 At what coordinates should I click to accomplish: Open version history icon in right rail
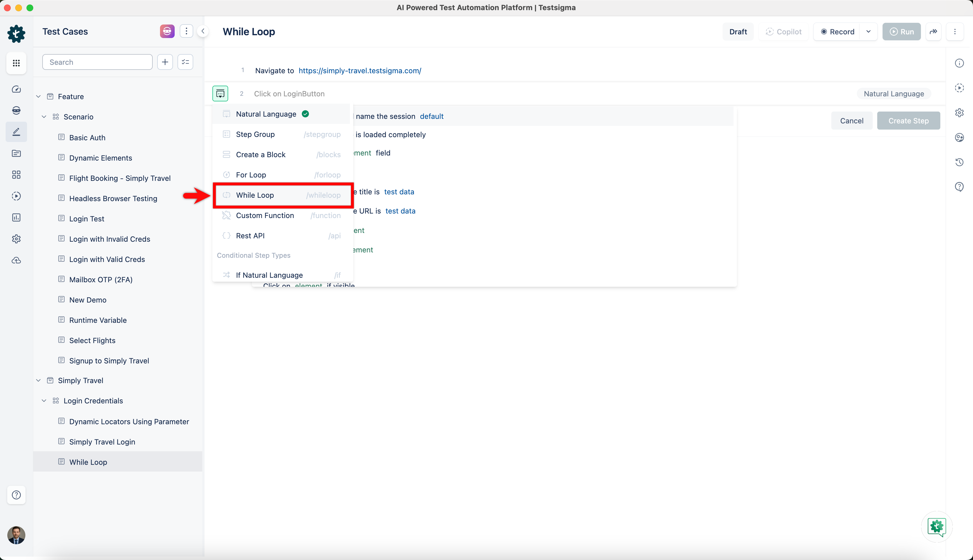pos(959,162)
